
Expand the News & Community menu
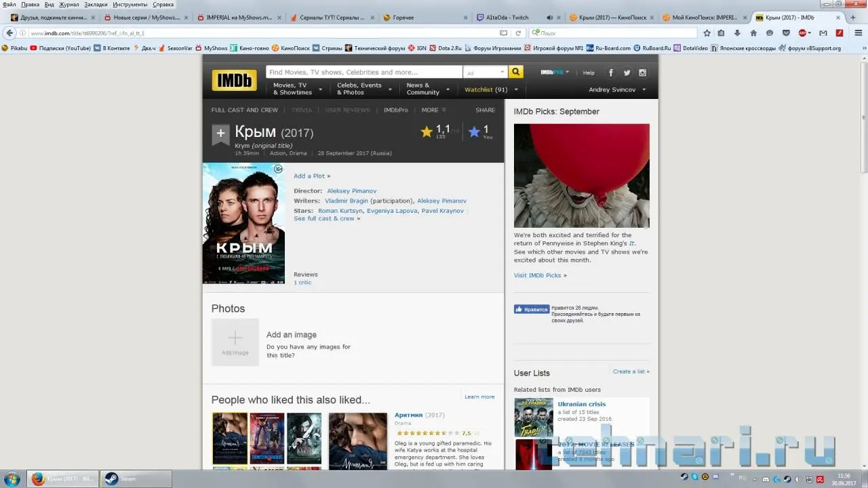coord(428,89)
